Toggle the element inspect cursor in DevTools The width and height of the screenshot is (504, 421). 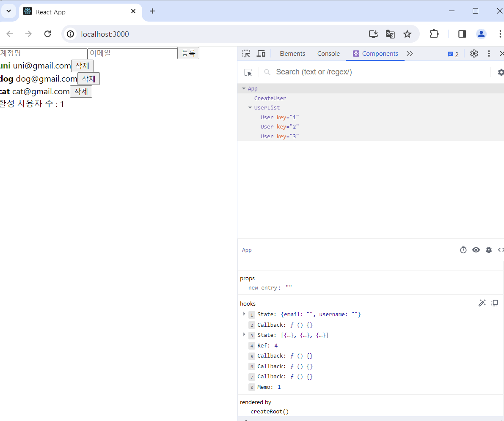(x=246, y=53)
